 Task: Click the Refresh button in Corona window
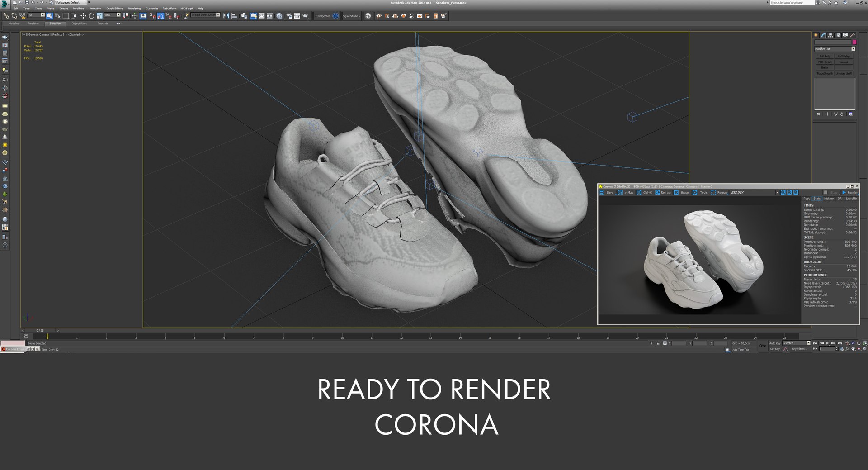coord(663,193)
